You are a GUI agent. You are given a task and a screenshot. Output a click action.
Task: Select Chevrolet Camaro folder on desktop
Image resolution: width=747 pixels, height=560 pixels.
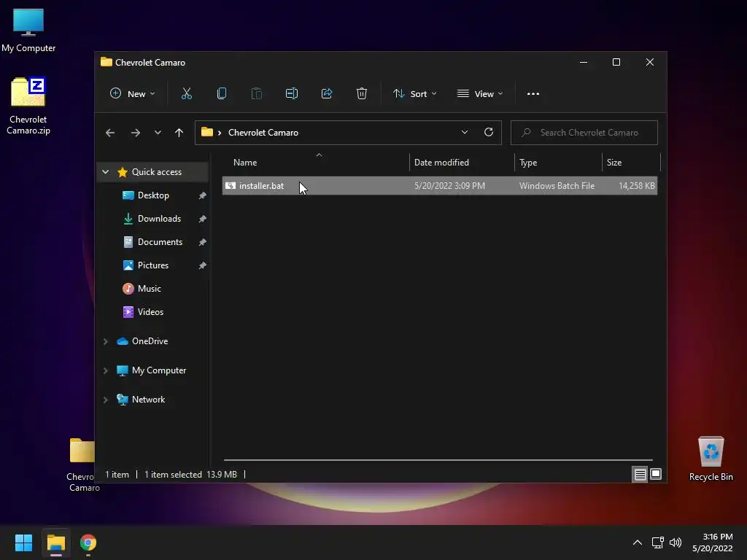(82, 464)
